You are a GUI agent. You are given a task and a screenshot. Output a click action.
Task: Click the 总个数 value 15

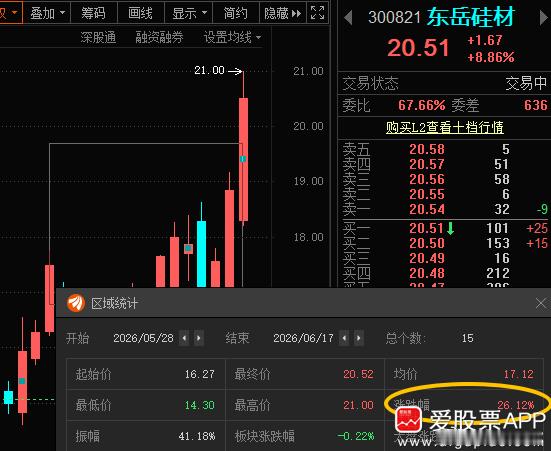pyautogui.click(x=467, y=338)
